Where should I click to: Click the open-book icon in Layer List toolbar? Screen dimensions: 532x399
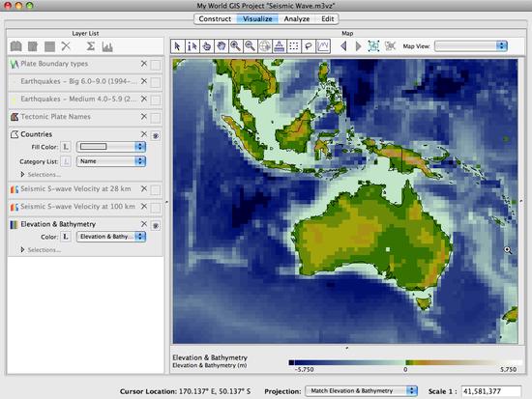coord(15,46)
